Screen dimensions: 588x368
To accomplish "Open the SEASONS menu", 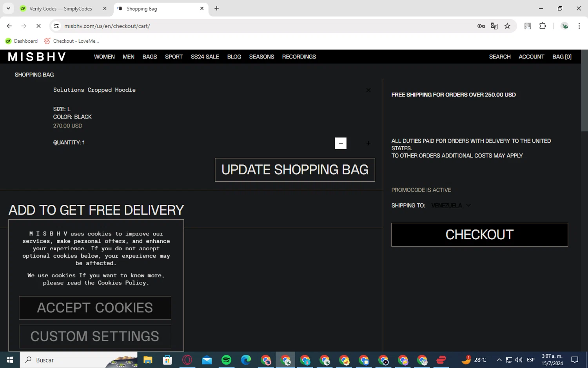I will tap(261, 57).
